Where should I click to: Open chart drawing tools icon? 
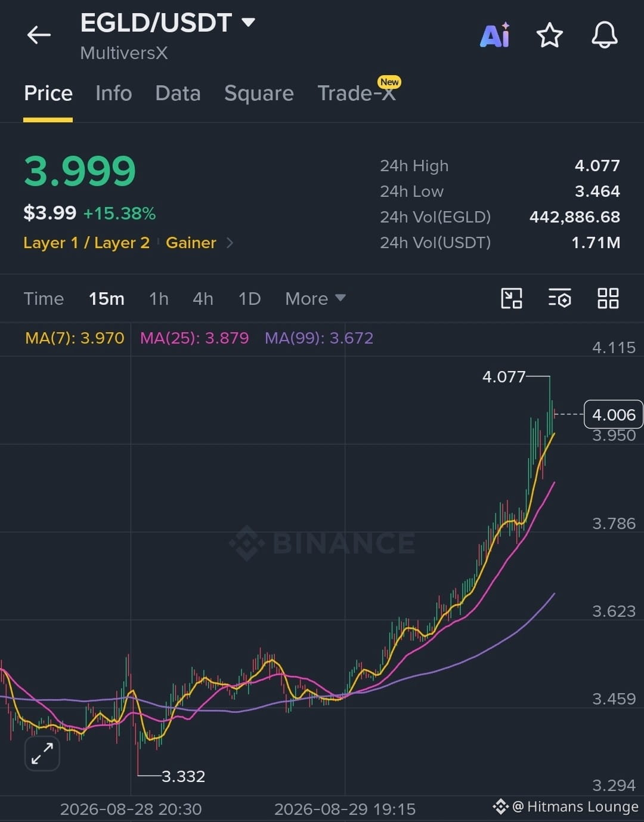click(512, 298)
